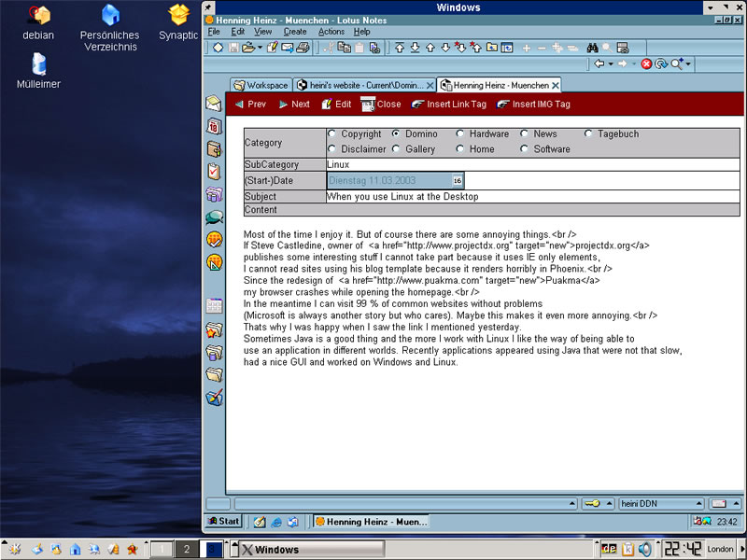The width and height of the screenshot is (747, 560).
Task: Open the Actions menu
Action: [331, 32]
